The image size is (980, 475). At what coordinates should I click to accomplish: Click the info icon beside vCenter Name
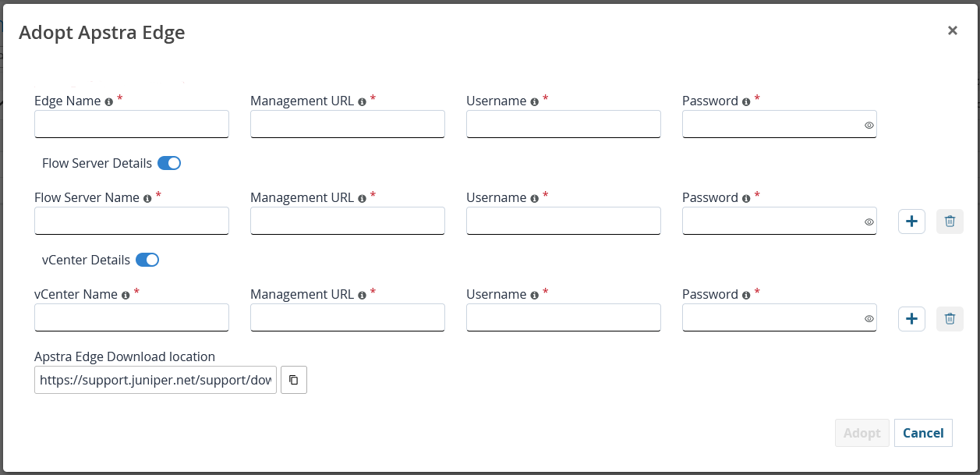pos(126,296)
